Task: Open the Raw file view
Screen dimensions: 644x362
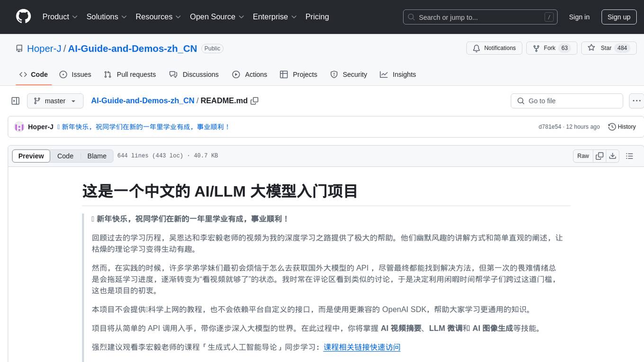Action: [x=583, y=156]
